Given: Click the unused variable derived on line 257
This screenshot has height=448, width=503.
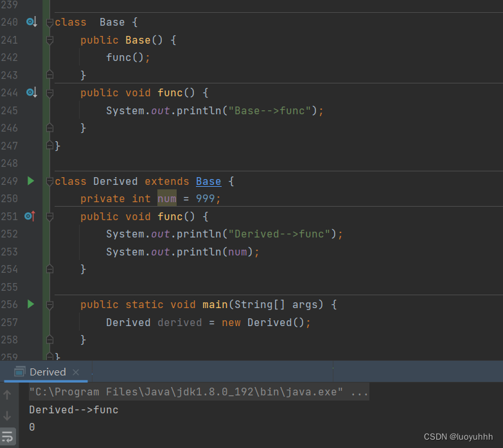Looking at the screenshot, I should 180,322.
